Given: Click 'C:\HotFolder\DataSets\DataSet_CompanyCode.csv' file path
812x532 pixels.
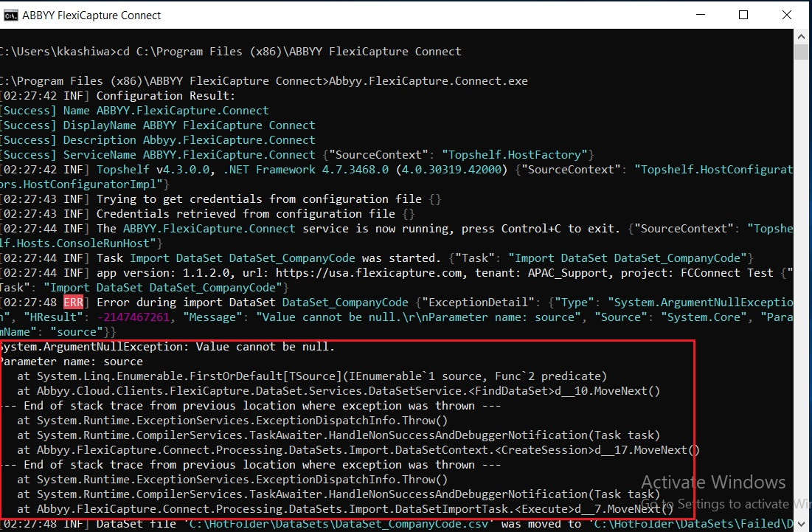Looking at the screenshot, I should coord(339,524).
